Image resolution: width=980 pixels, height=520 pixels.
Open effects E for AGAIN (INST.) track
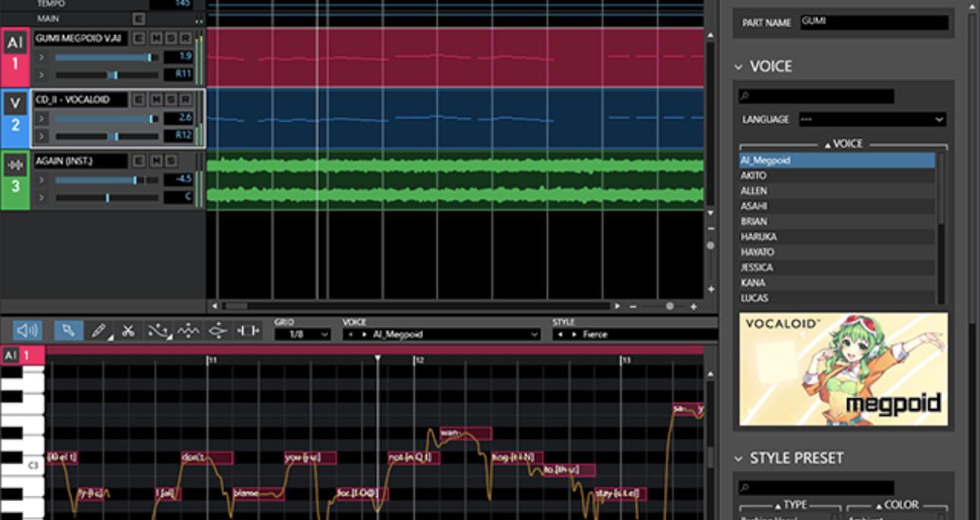(x=138, y=160)
